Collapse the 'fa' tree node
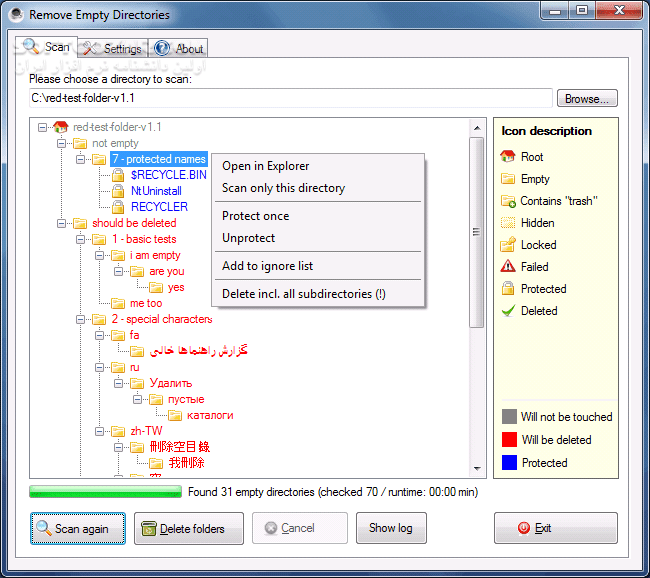The width and height of the screenshot is (650, 578). click(x=99, y=335)
